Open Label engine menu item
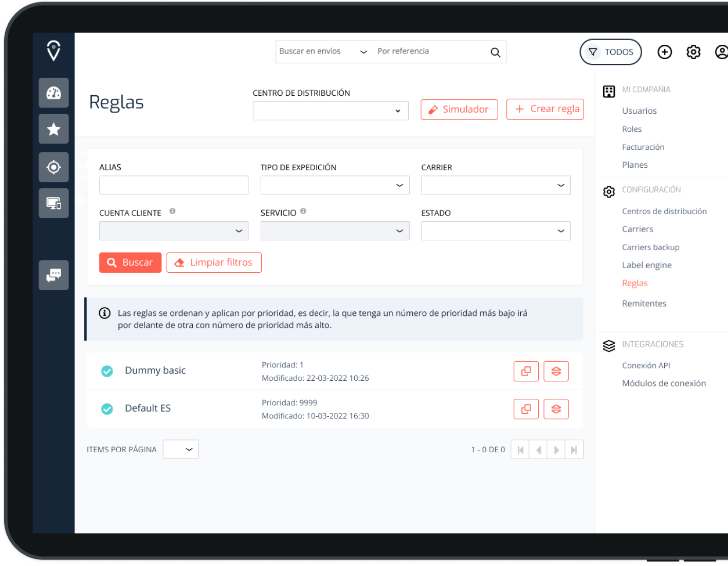This screenshot has width=728, height=566. pyautogui.click(x=647, y=266)
